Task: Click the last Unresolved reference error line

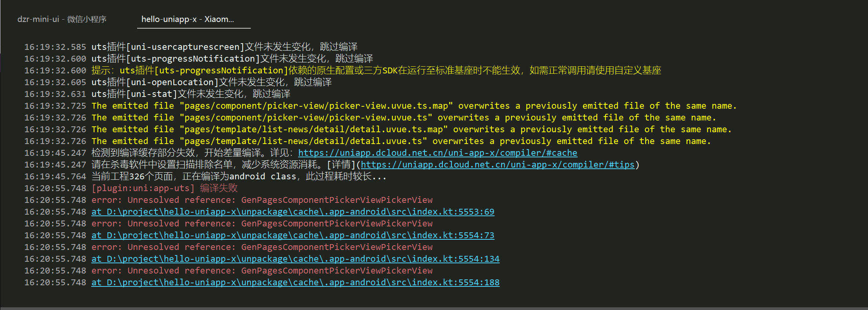Action: 262,271
